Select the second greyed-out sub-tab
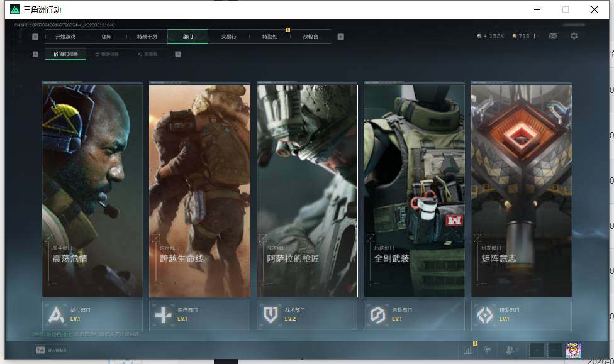The width and height of the screenshot is (614, 364). (x=107, y=54)
